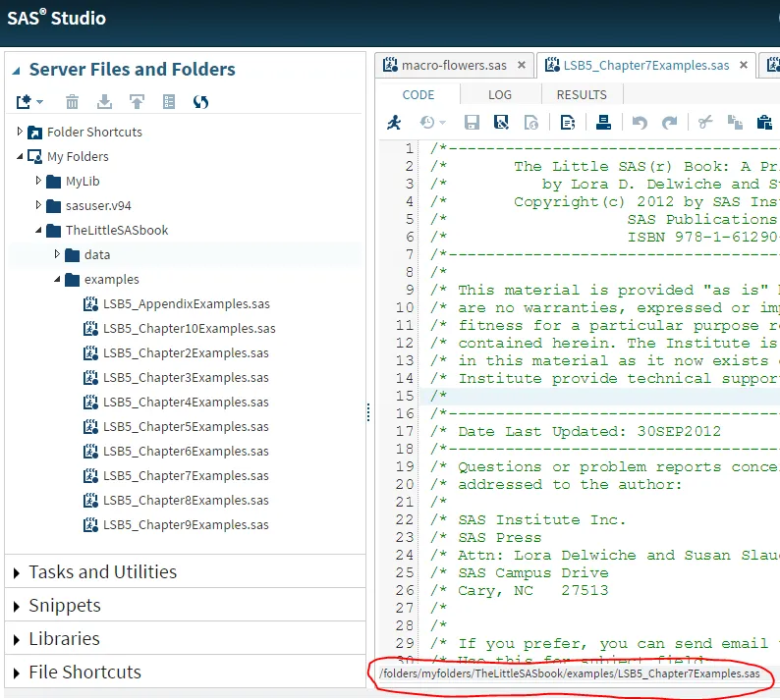Click the Paste clipboard icon
The image size is (780, 700).
(764, 123)
